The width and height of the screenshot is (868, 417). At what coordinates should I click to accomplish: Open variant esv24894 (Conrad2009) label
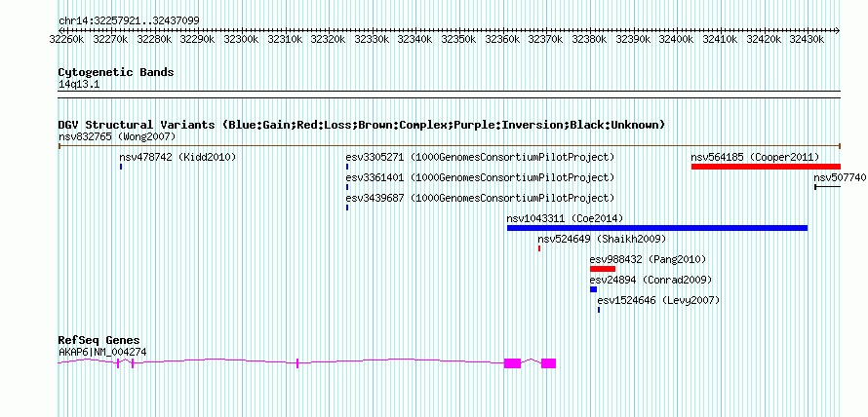[651, 280]
